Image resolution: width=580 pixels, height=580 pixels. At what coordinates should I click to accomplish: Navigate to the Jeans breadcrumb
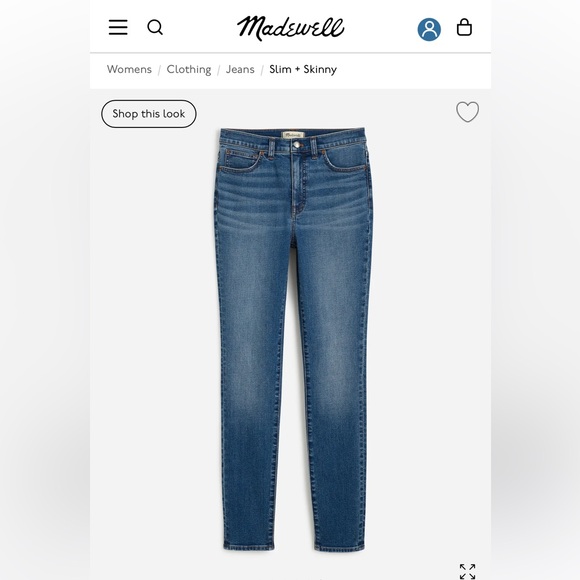point(240,69)
